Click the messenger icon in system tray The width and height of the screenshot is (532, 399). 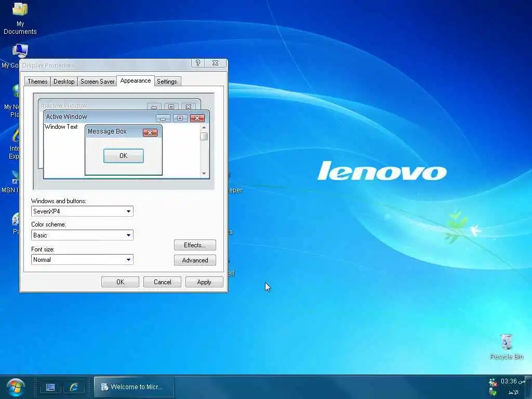[493, 383]
